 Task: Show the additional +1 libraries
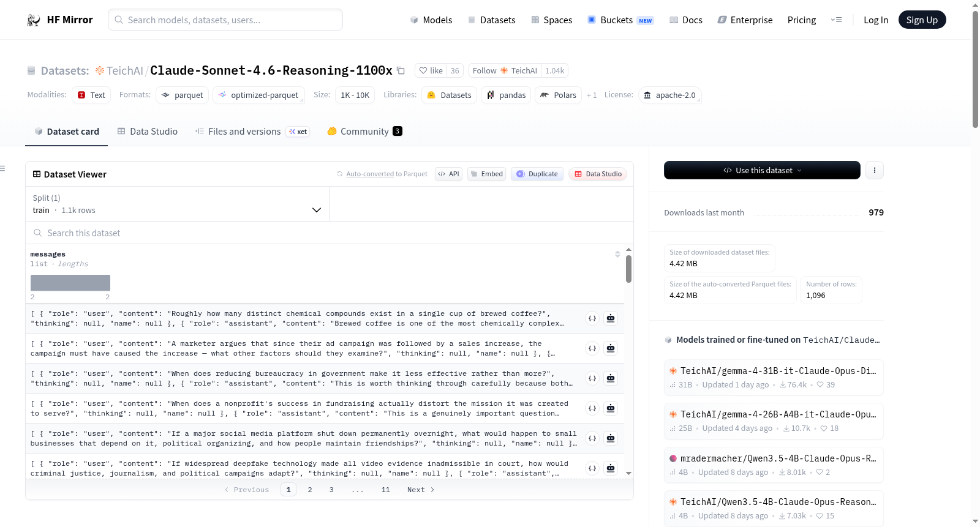tap(592, 95)
